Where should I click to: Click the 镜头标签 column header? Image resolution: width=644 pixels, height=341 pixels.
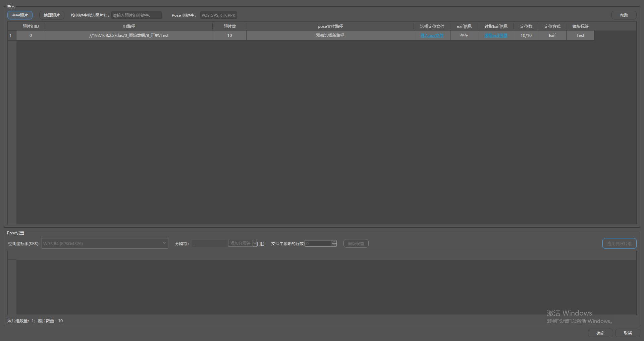[x=580, y=26]
